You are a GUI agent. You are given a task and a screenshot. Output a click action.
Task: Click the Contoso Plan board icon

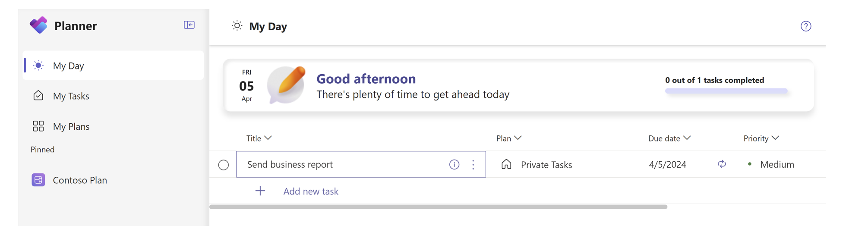click(x=38, y=180)
